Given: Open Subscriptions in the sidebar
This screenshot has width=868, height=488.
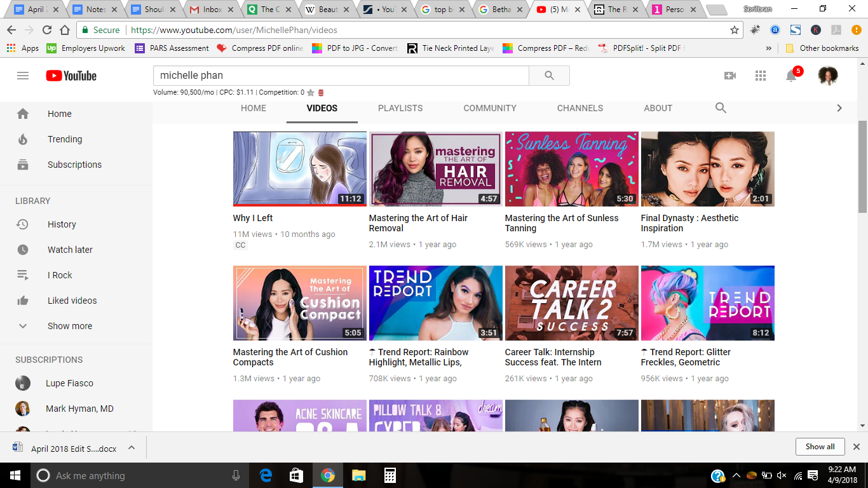Looking at the screenshot, I should pos(76,165).
